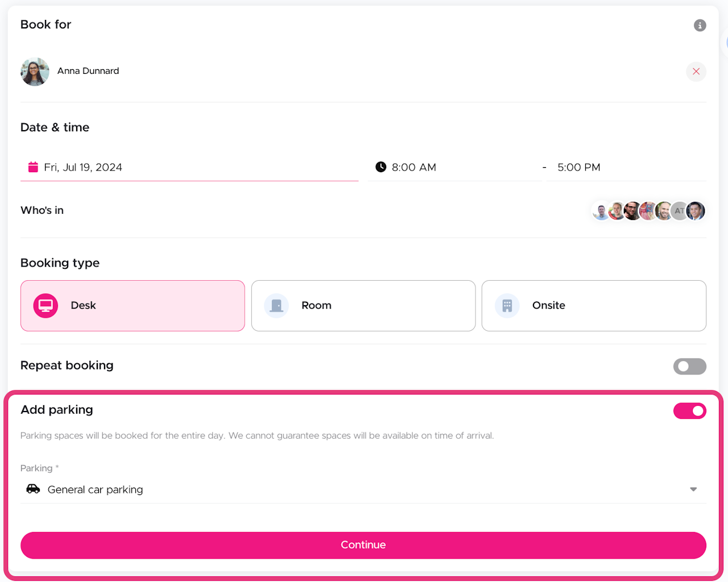Choose the Onsite booking type
Viewport: 728px width, 582px height.
[593, 306]
